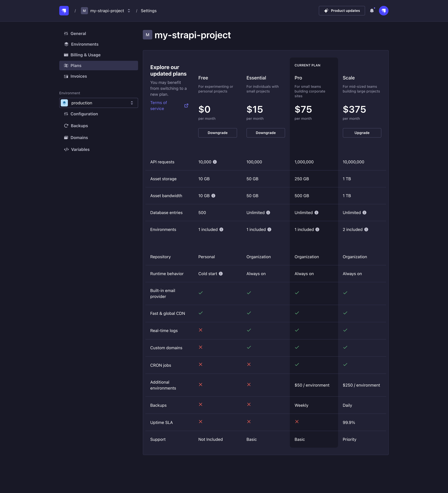448x493 pixels.
Task: Open the notifications bell
Action: pos(372,11)
